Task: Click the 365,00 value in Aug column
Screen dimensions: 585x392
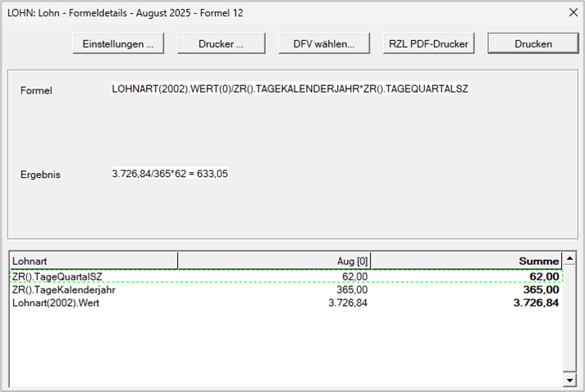Action: point(352,289)
